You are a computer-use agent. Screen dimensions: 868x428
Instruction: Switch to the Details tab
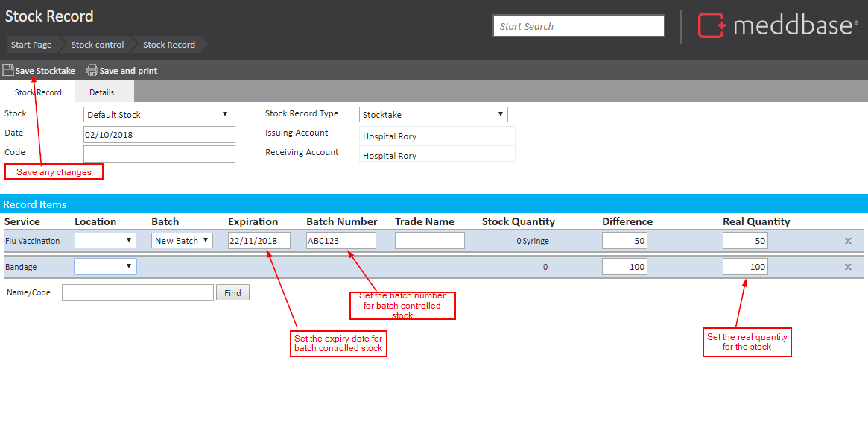point(102,92)
